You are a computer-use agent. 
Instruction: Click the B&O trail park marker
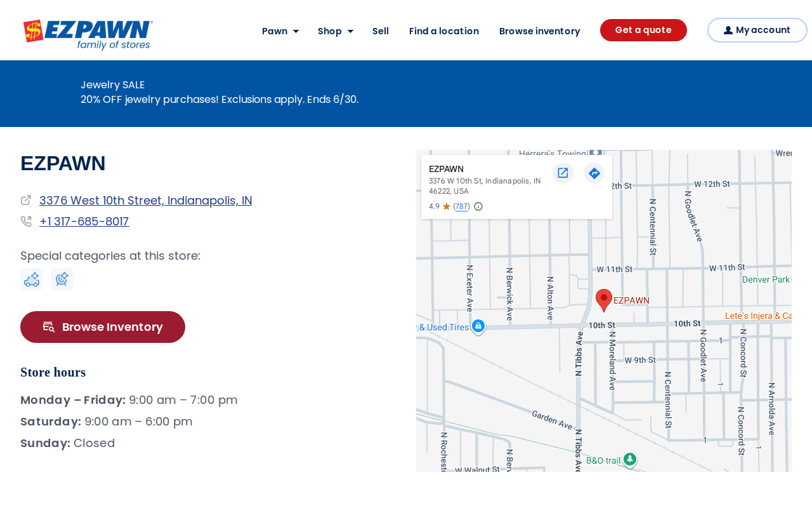(x=629, y=459)
